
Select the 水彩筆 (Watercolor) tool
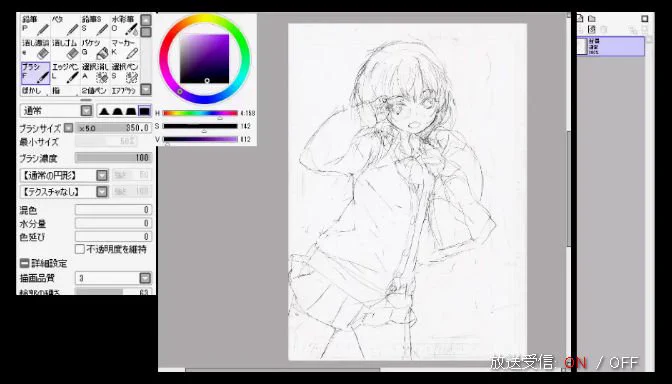tap(125, 26)
